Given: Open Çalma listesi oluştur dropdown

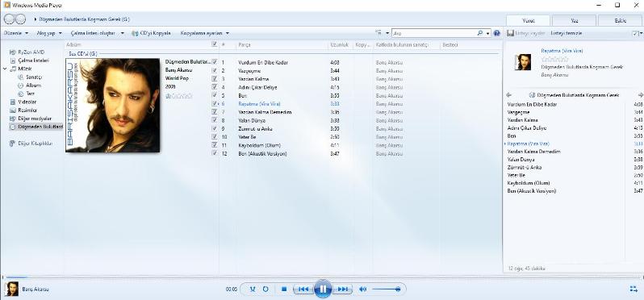Looking at the screenshot, I should [x=97, y=33].
